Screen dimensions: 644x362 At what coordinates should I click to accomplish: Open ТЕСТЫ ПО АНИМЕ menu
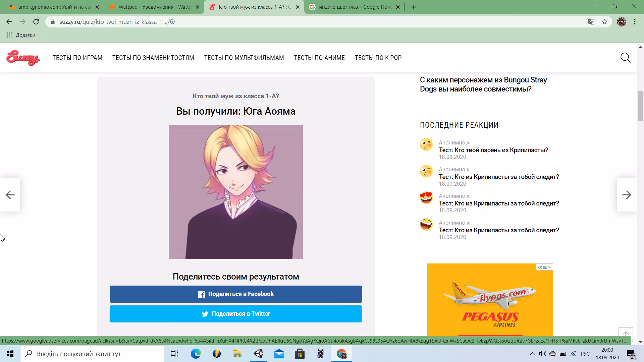tap(319, 58)
